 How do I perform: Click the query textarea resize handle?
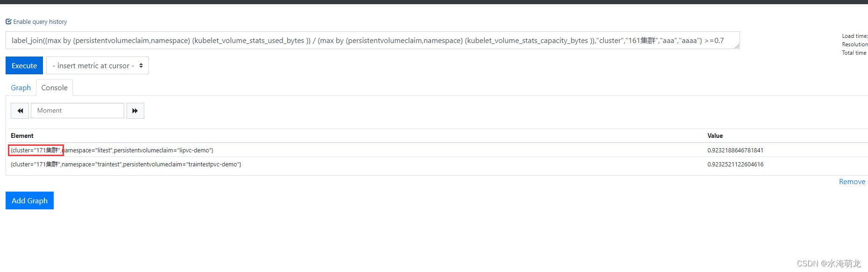pos(737,47)
